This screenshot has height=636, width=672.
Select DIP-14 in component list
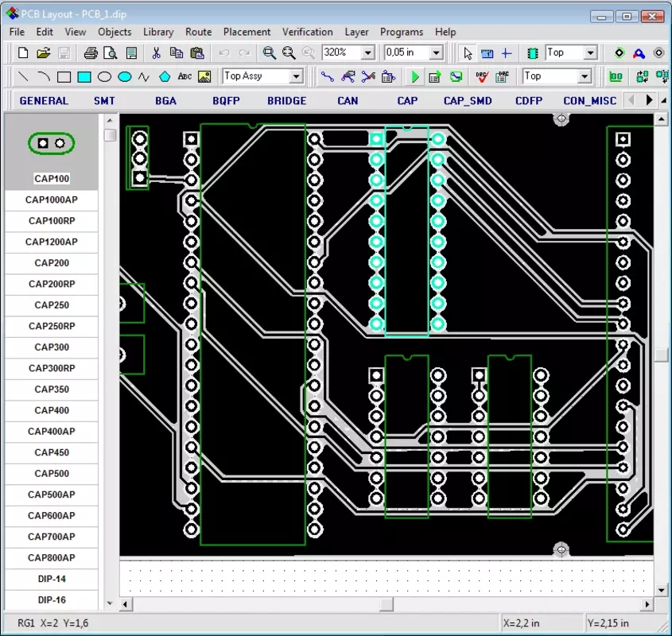(x=52, y=579)
